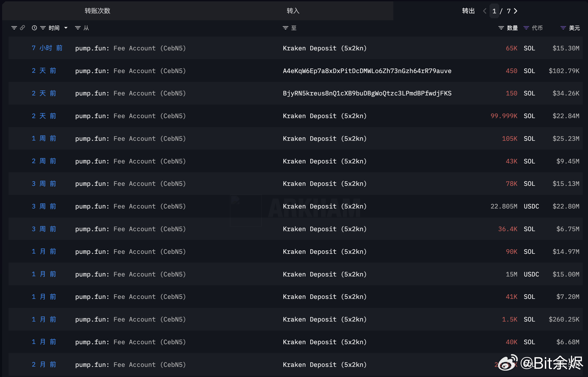Viewport: 588px width, 377px height.
Task: Go to the next page of transfers
Action: (x=516, y=11)
